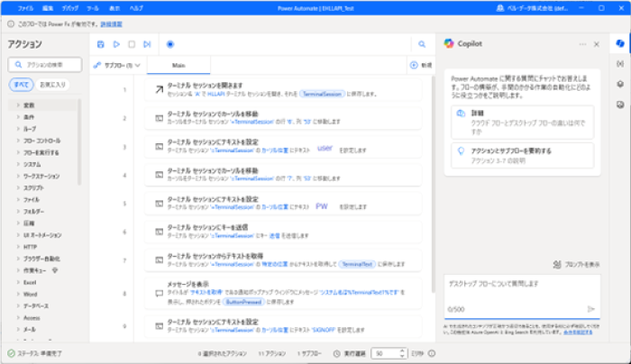631x364 pixels.
Task: Click the Stop flow icon
Action: coord(131,43)
